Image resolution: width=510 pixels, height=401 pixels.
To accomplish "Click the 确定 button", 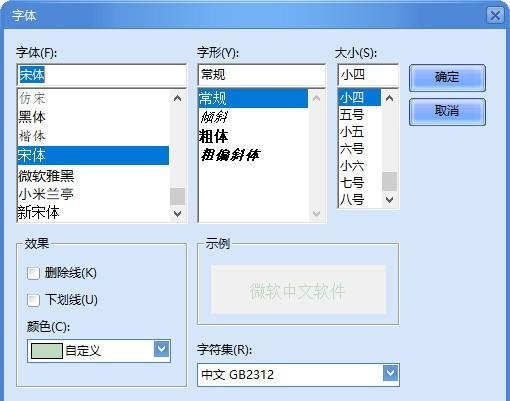I will coord(447,78).
